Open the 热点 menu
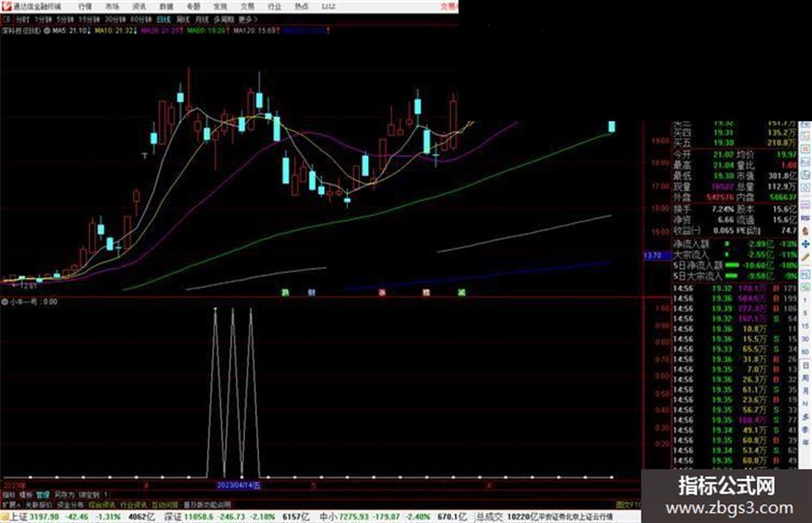Image resolution: width=812 pixels, height=523 pixels. point(301,6)
